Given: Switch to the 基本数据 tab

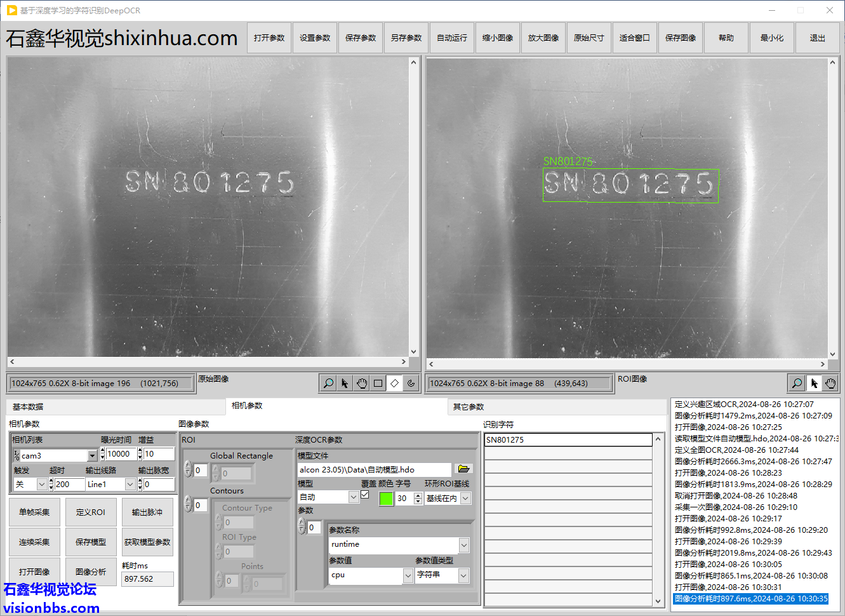Looking at the screenshot, I should (x=28, y=407).
